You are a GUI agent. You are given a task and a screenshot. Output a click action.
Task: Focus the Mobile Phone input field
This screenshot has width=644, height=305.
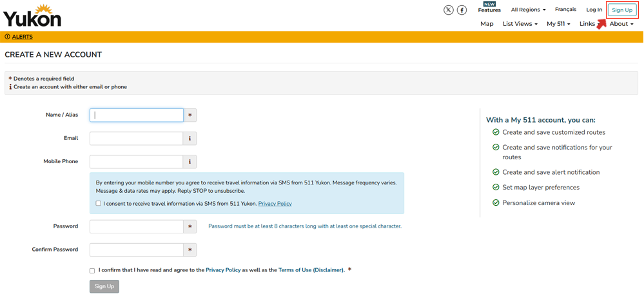137,162
